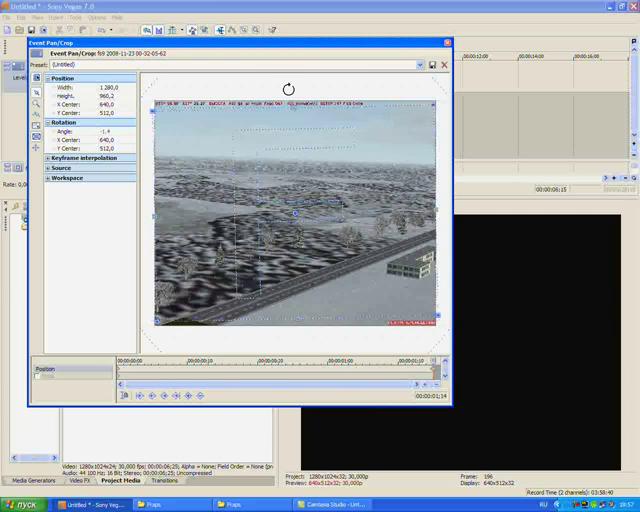Switch to the Video FX tab
640x512 pixels.
[80, 481]
